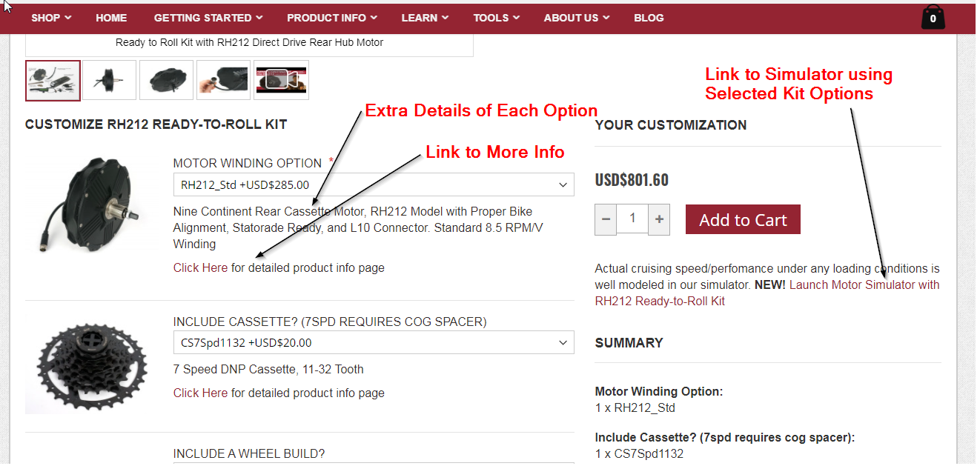
Task: Click the INCLUDE A WHEEL BUILD? label
Action: tap(249, 453)
